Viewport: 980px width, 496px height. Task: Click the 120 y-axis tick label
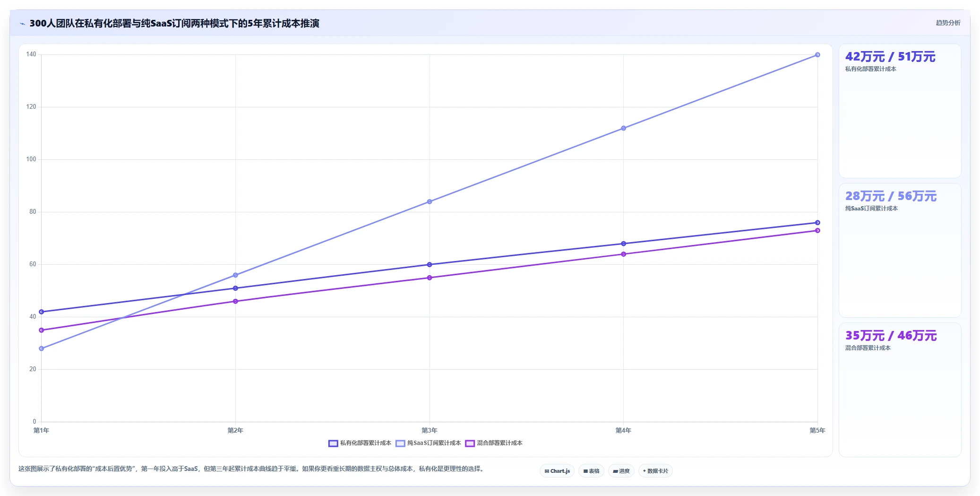click(31, 107)
